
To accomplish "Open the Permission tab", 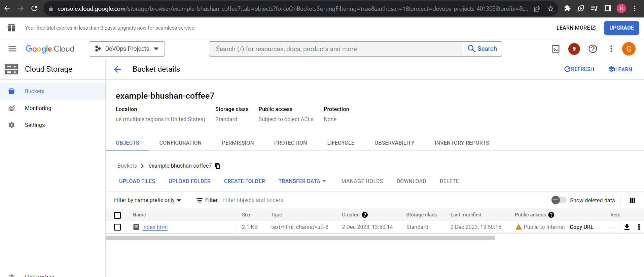I will point(238,143).
